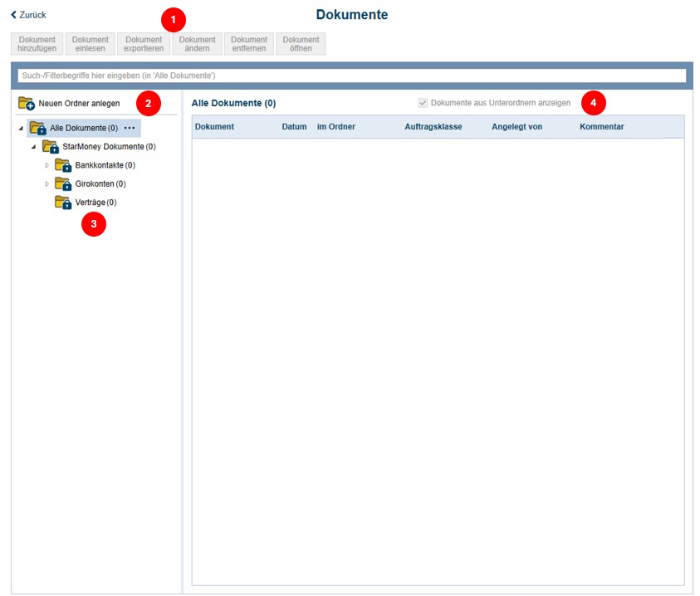The width and height of the screenshot is (700, 596).
Task: Focus the Such-/Filterbegriffe search field
Action: click(351, 76)
